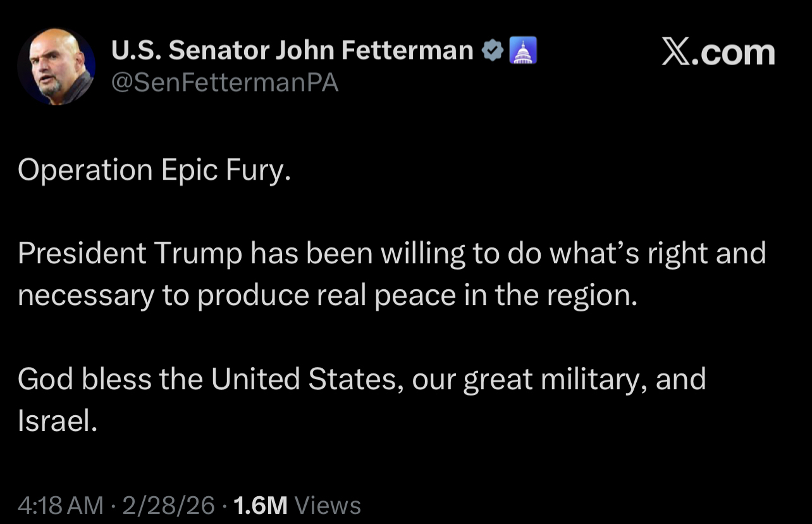Click the Views label
The height and width of the screenshot is (524, 812).
(328, 505)
